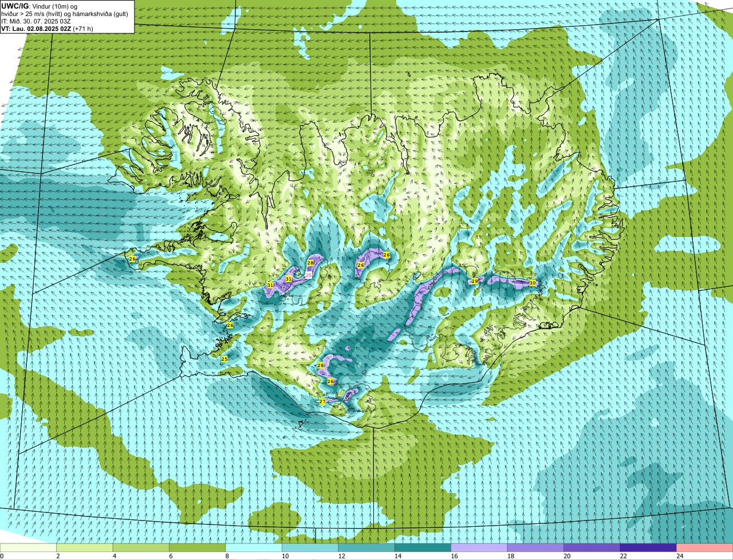Click the yellow '30' gust label
The image size is (733, 560).
(x=533, y=283)
